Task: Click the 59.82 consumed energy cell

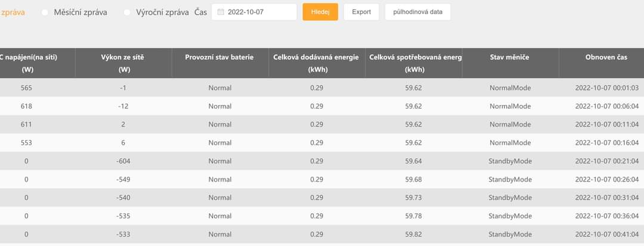Action: pyautogui.click(x=413, y=235)
